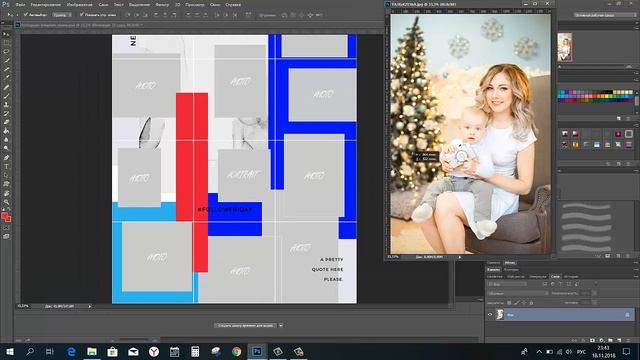Click the lock icon on the Фон layer
This screenshot has height=360, width=640.
(627, 315)
